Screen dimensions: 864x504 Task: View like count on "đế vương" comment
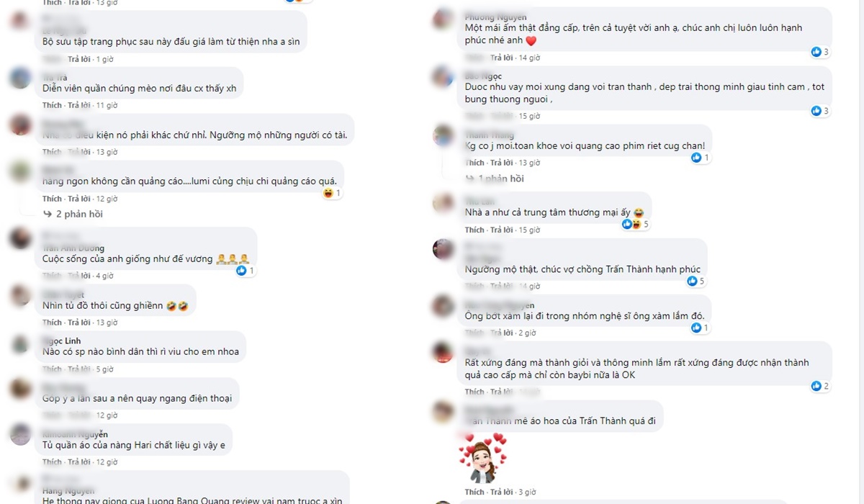(x=246, y=271)
